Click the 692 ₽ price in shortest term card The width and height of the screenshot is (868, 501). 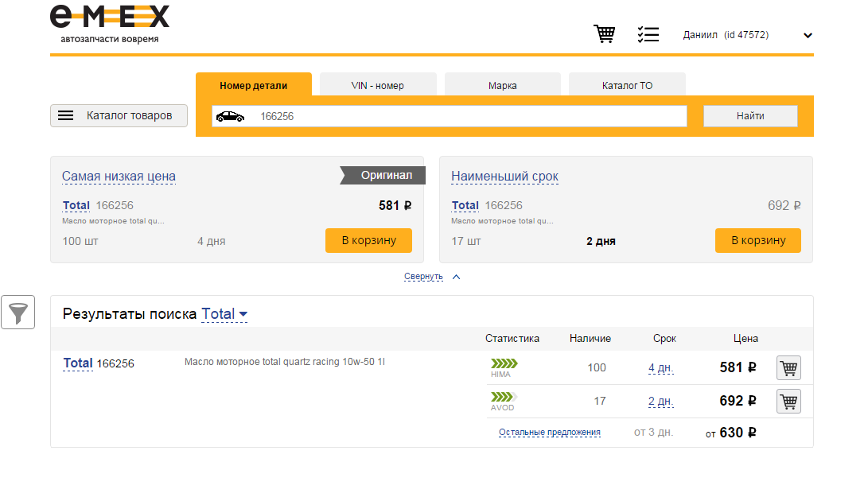784,205
